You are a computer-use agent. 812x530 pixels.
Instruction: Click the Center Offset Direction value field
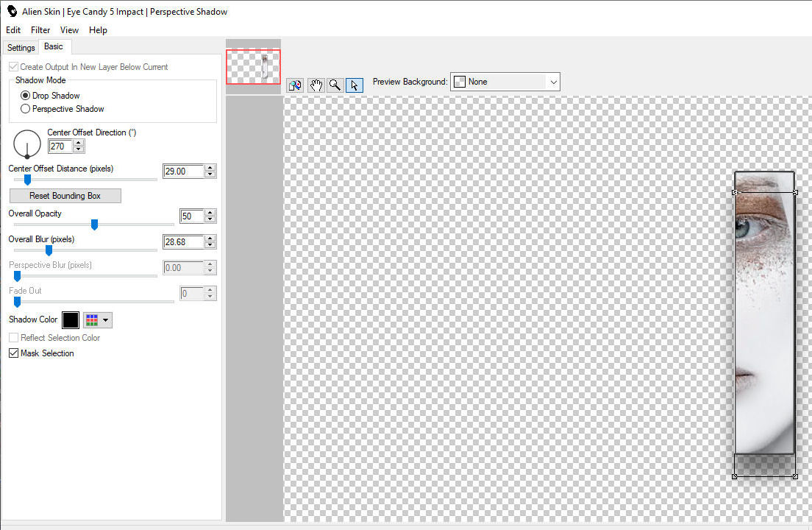60,146
